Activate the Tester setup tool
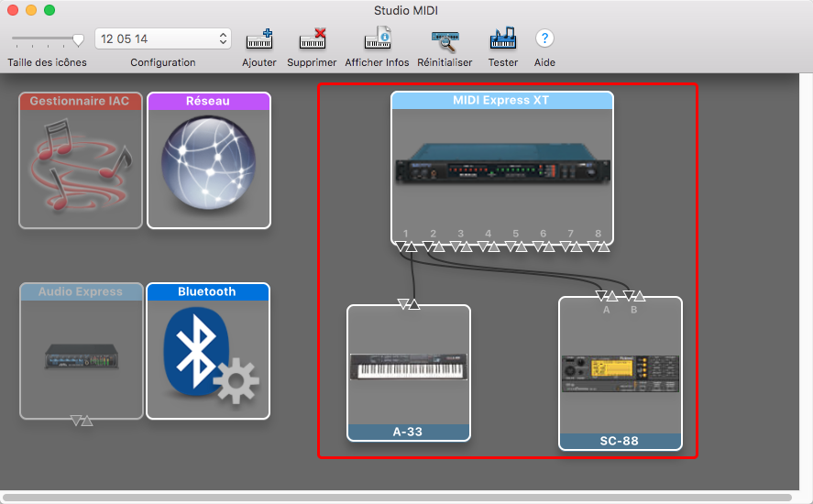 503,38
